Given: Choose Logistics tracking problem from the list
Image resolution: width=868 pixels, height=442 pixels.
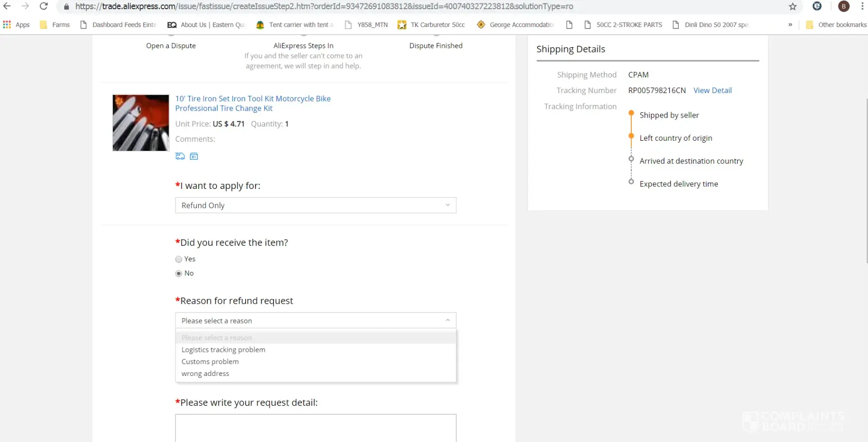Looking at the screenshot, I should click(x=223, y=349).
